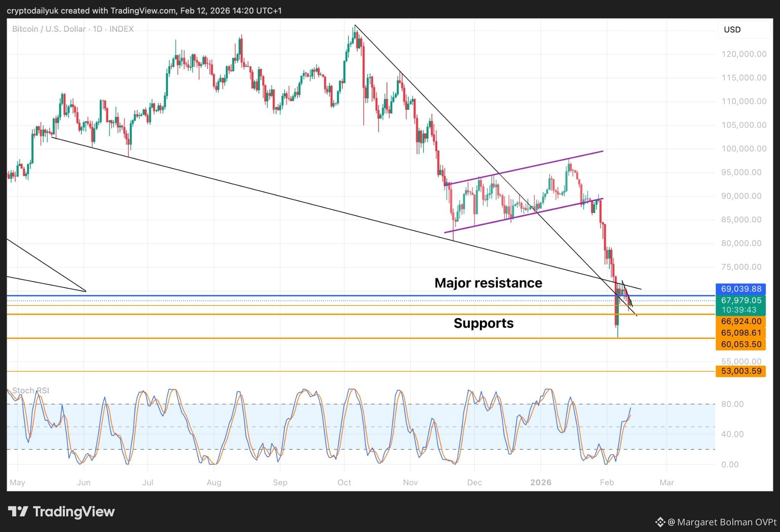Click the 60,053.50 orange price label

741,344
